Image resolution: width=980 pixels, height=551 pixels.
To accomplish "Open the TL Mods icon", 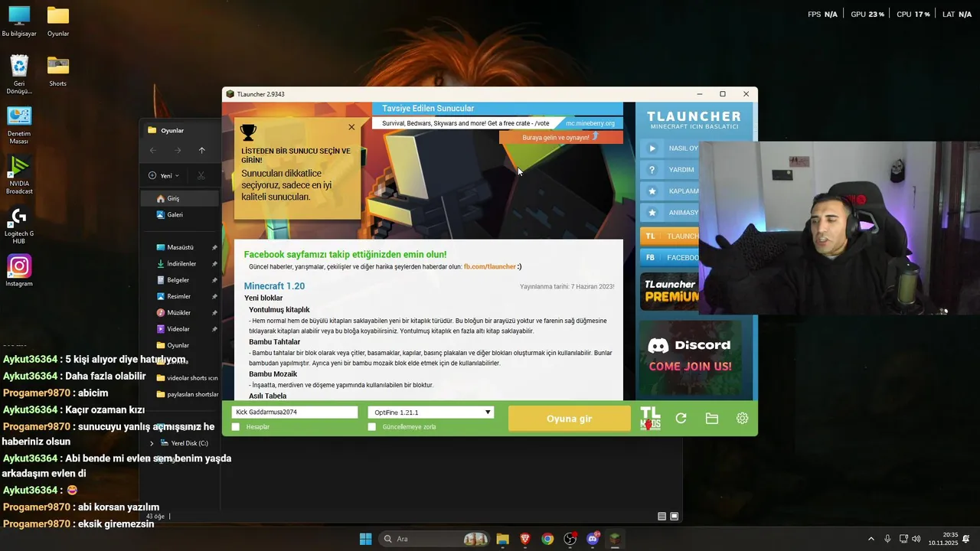I will 650,419.
